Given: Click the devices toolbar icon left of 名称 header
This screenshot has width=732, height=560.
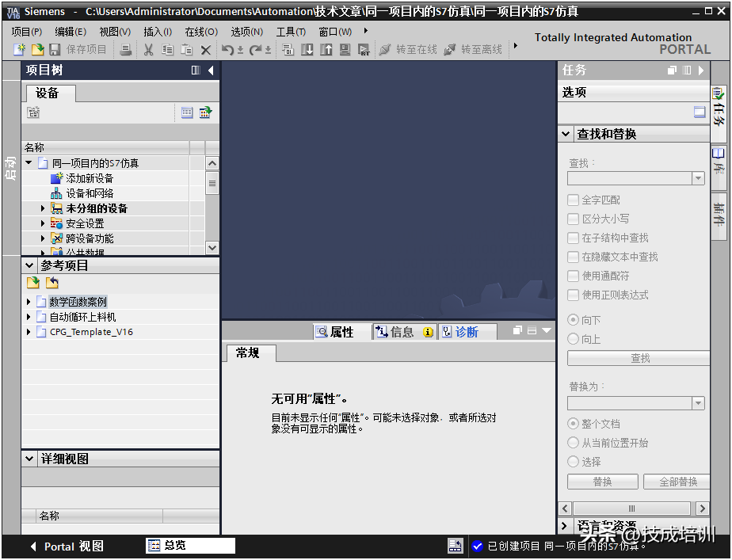Looking at the screenshot, I should click(33, 112).
